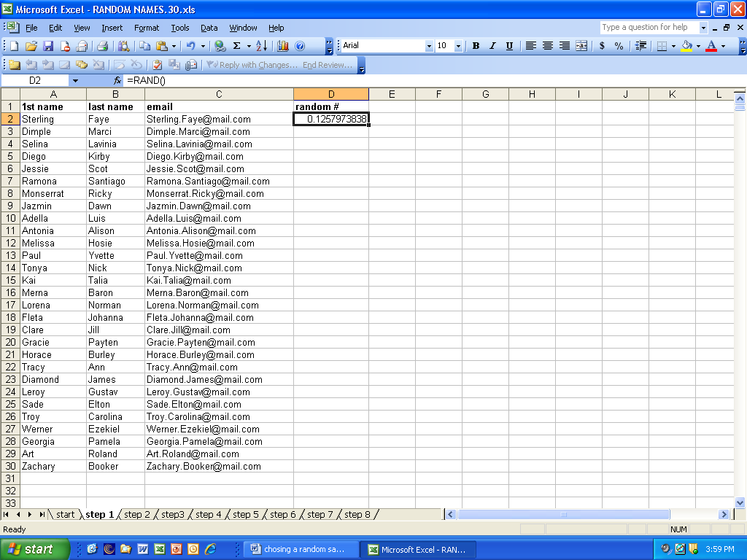747x560 pixels.
Task: Toggle Align Right
Action: (x=565, y=46)
